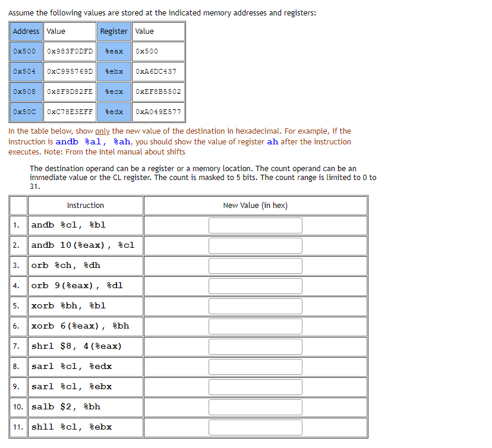Viewport: 492px width, 448px height.
Task: Click the Instruction column header
Action: click(85, 205)
